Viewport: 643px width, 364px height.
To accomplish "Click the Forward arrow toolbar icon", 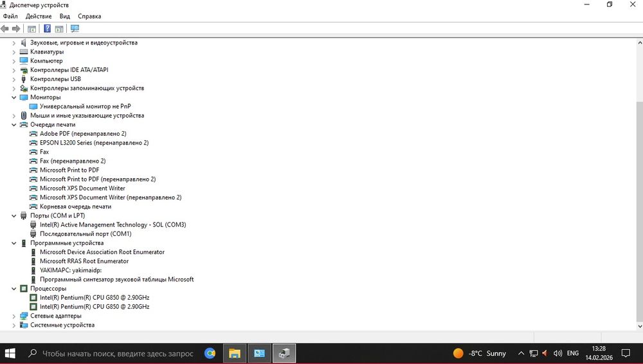I will [16, 29].
